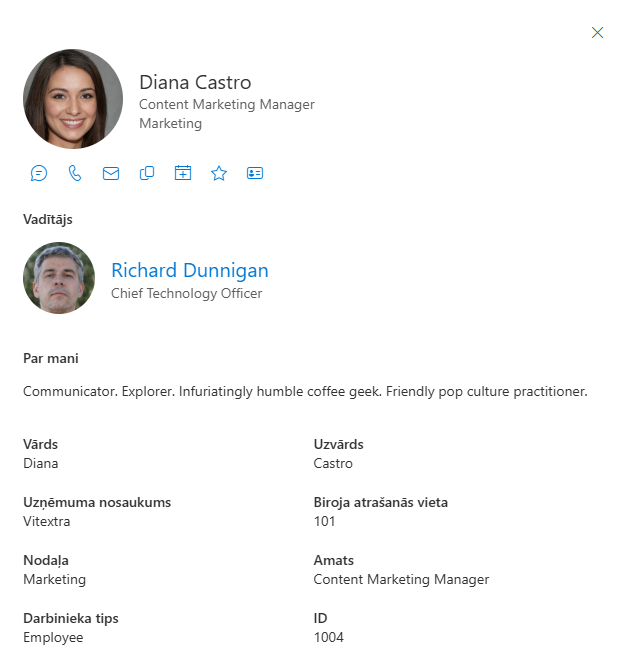Click the Diana Castro name heading

[195, 82]
